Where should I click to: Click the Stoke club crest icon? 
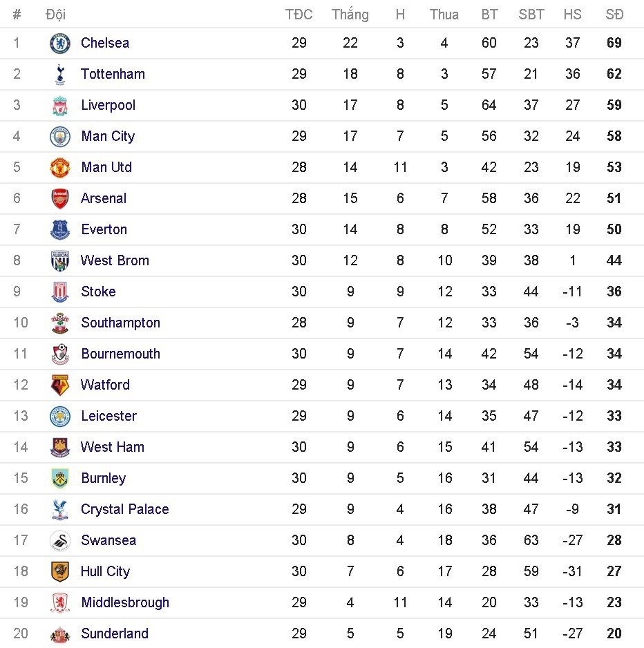(60, 292)
